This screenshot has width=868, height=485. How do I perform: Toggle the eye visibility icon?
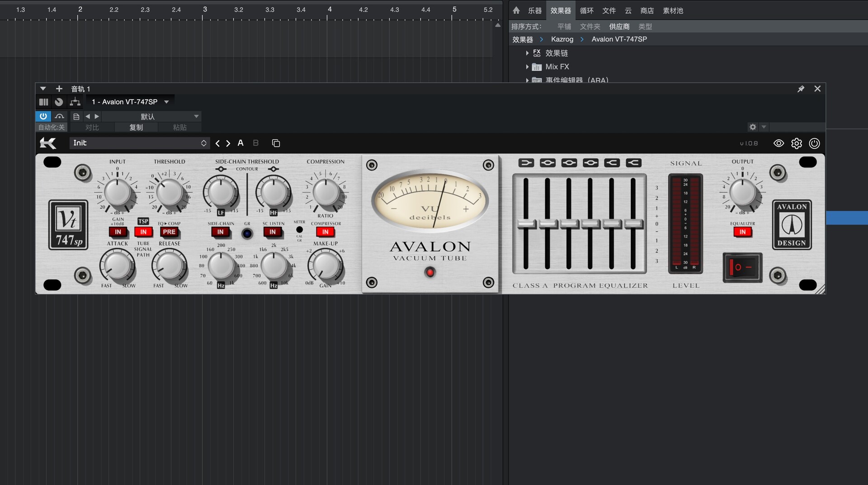778,143
